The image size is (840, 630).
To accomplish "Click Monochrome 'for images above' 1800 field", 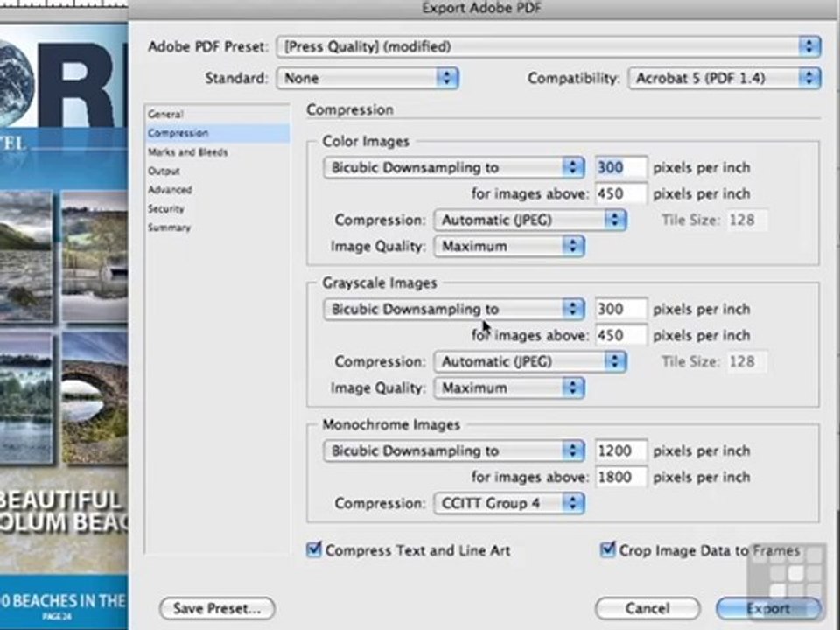I will 620,477.
